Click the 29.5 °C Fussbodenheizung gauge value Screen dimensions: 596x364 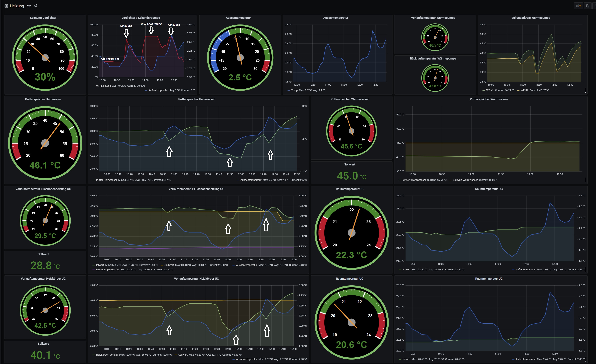click(45, 236)
